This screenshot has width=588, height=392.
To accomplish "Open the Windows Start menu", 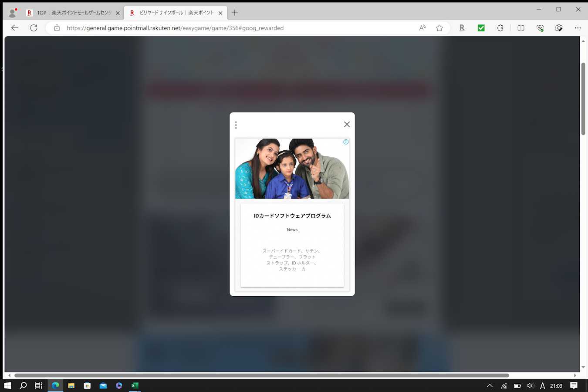I will point(7,385).
